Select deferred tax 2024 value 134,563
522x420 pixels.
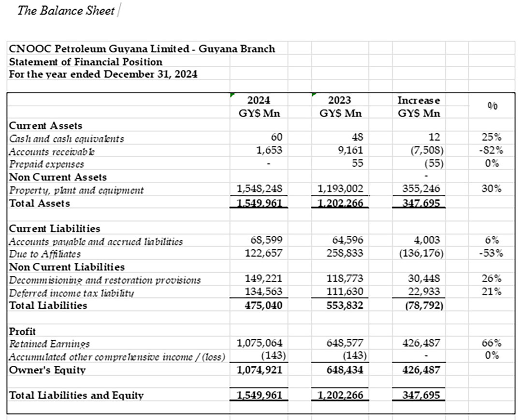(264, 291)
